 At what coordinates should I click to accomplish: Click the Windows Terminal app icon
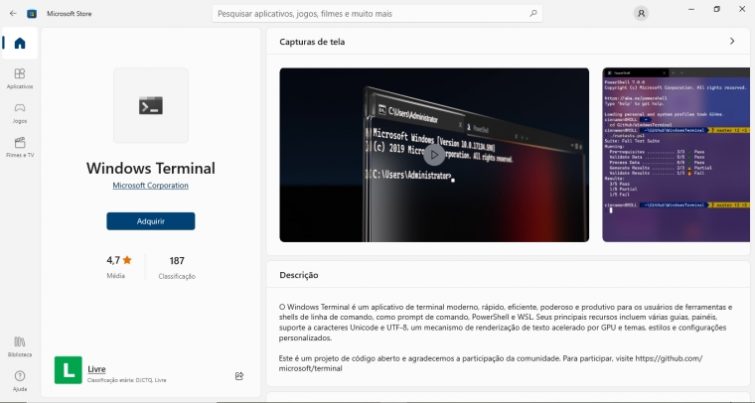(151, 105)
